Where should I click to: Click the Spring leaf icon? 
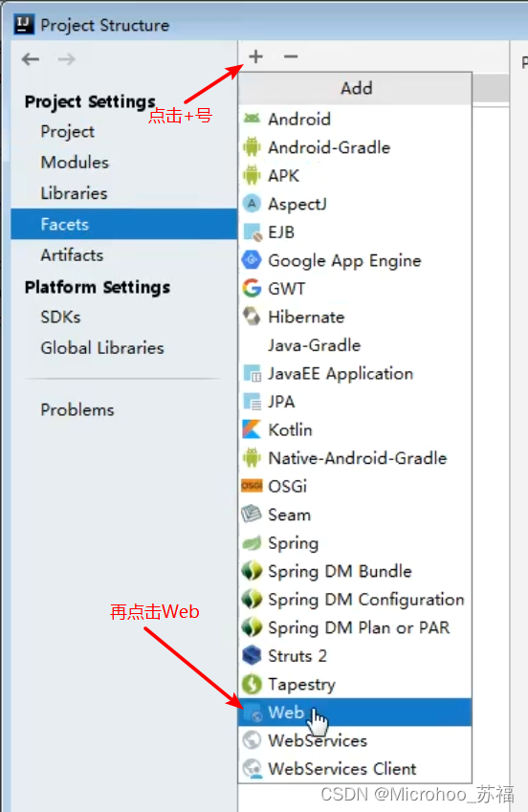tap(252, 542)
